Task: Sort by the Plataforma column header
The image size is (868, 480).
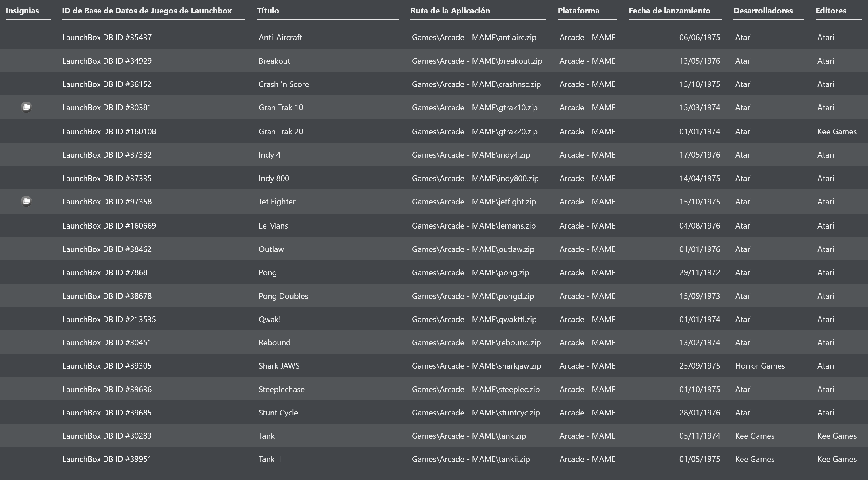Action: click(579, 11)
